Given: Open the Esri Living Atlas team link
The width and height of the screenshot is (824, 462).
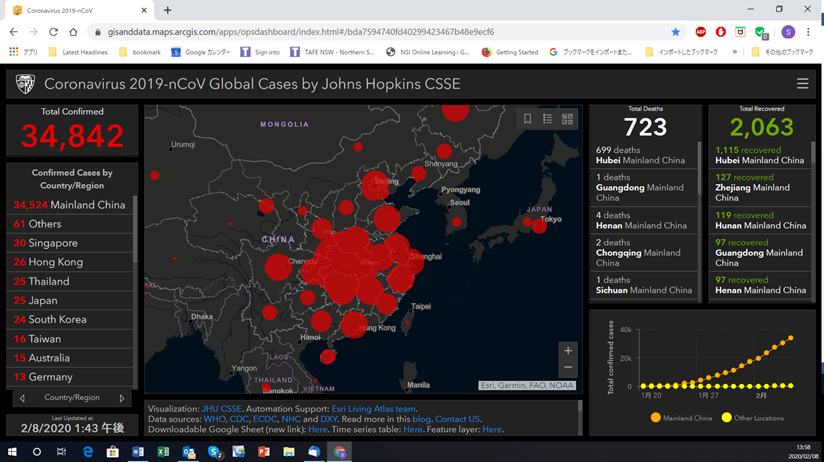Looking at the screenshot, I should [x=373, y=408].
